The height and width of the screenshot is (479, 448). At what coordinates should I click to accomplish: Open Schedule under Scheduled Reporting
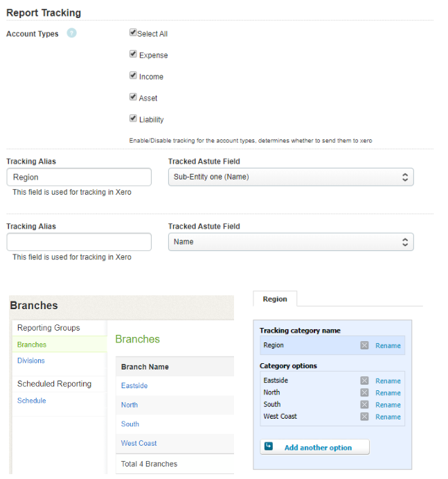coord(32,401)
